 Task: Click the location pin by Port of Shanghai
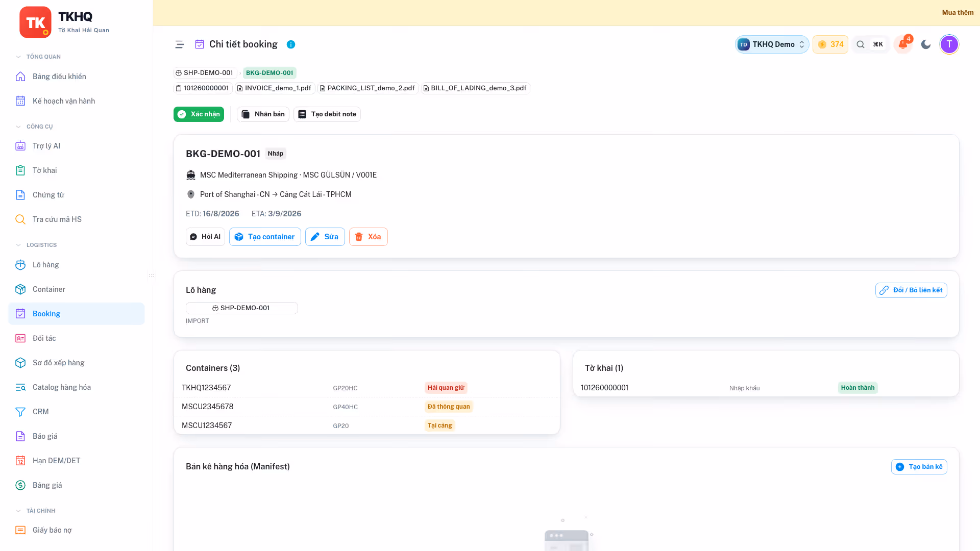[x=191, y=194]
